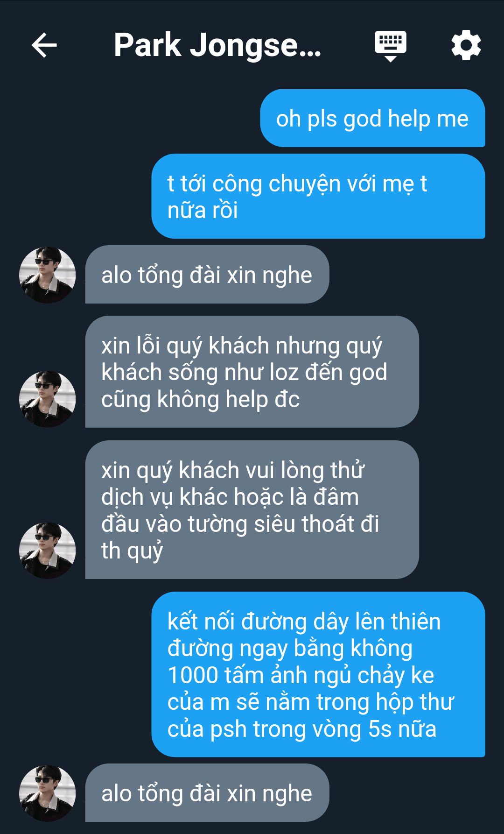Screen dimensions: 504x834
Task: Select the 't tới công chuyện' message bubble
Action: [318, 196]
